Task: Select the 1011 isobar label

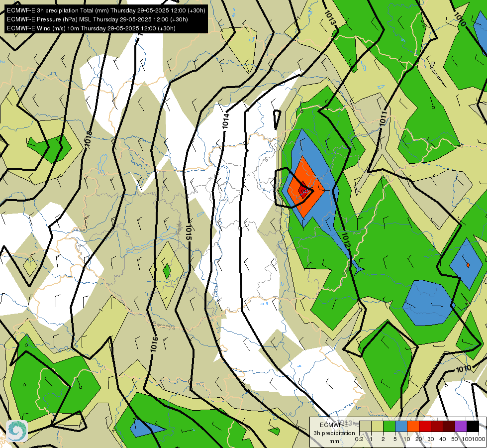Action: tap(384, 118)
